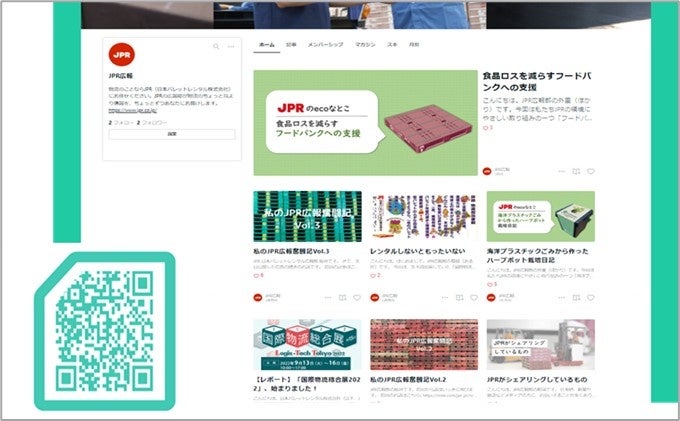Like the フードバンクへの支援 featured article

591,171
